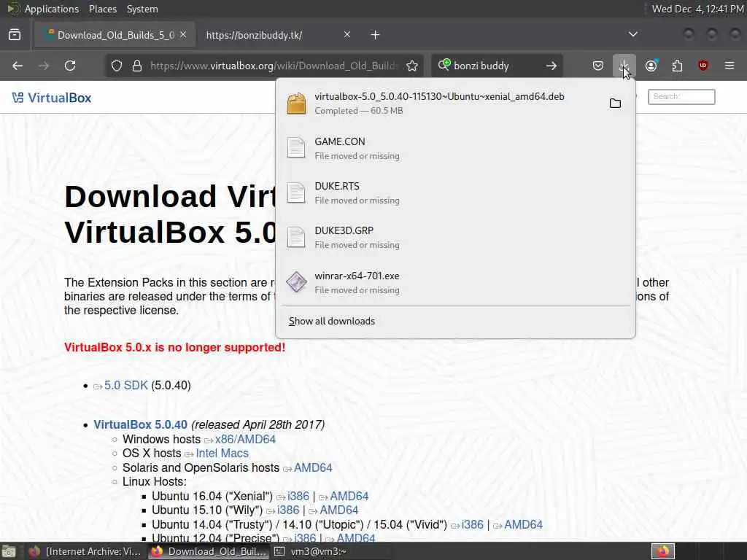
Task: Open the Applications menu
Action: click(x=52, y=9)
